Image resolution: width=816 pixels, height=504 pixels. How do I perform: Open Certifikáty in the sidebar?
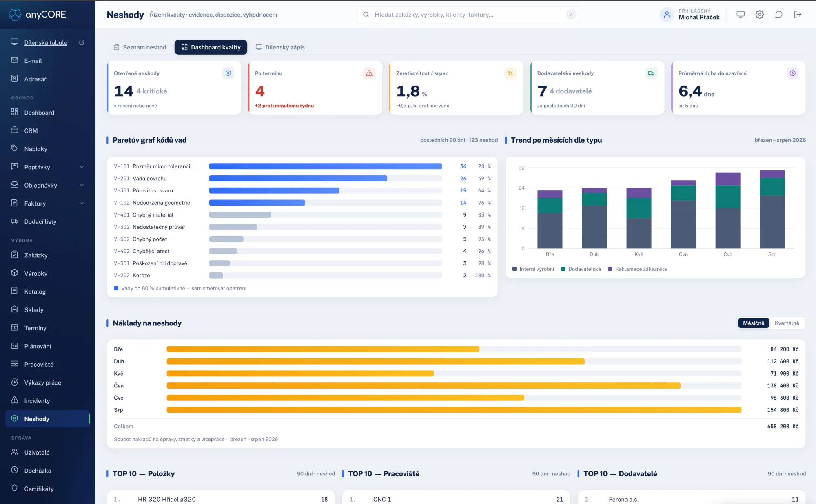pyautogui.click(x=48, y=489)
